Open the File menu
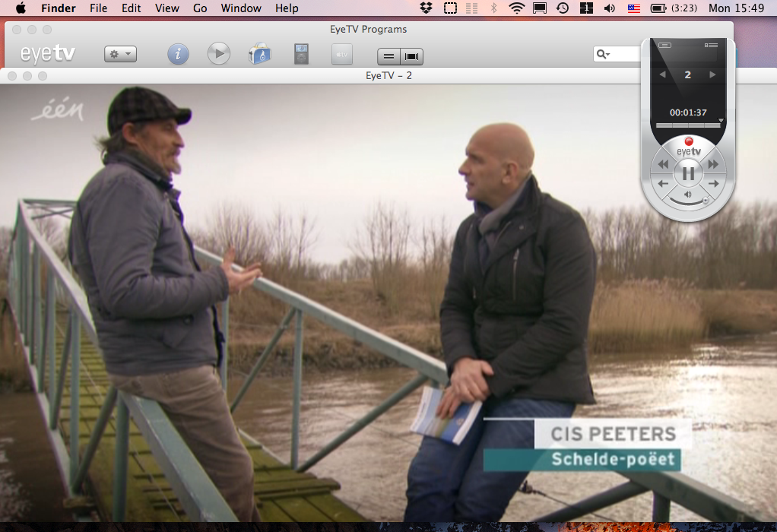This screenshot has height=532, width=777. [x=99, y=8]
